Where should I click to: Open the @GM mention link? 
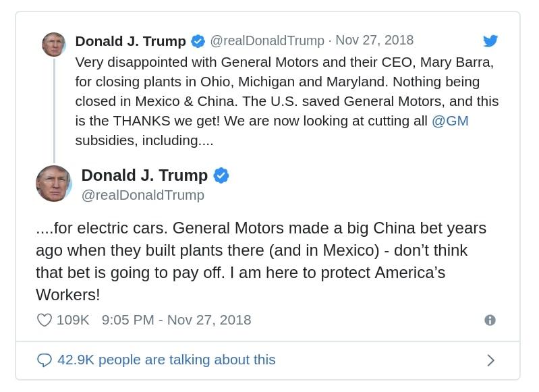coord(450,121)
